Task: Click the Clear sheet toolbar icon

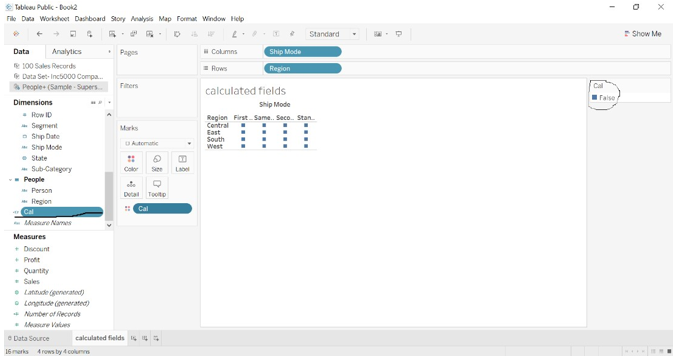Action: click(x=150, y=34)
